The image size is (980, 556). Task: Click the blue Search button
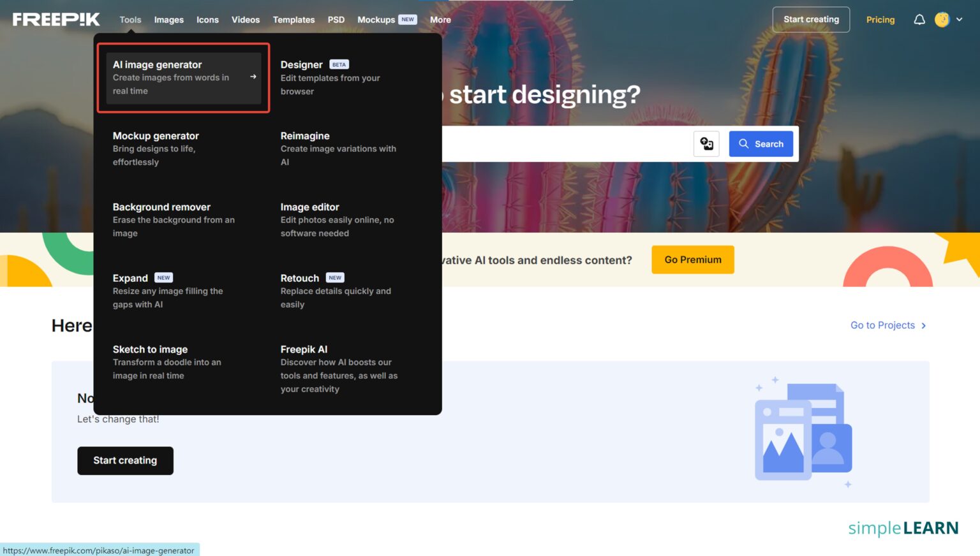tap(761, 143)
